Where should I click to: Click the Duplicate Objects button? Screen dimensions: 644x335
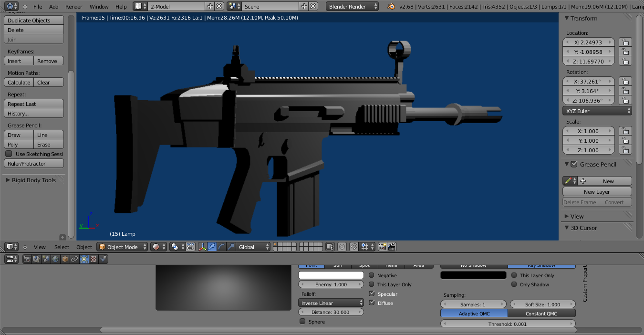(34, 21)
